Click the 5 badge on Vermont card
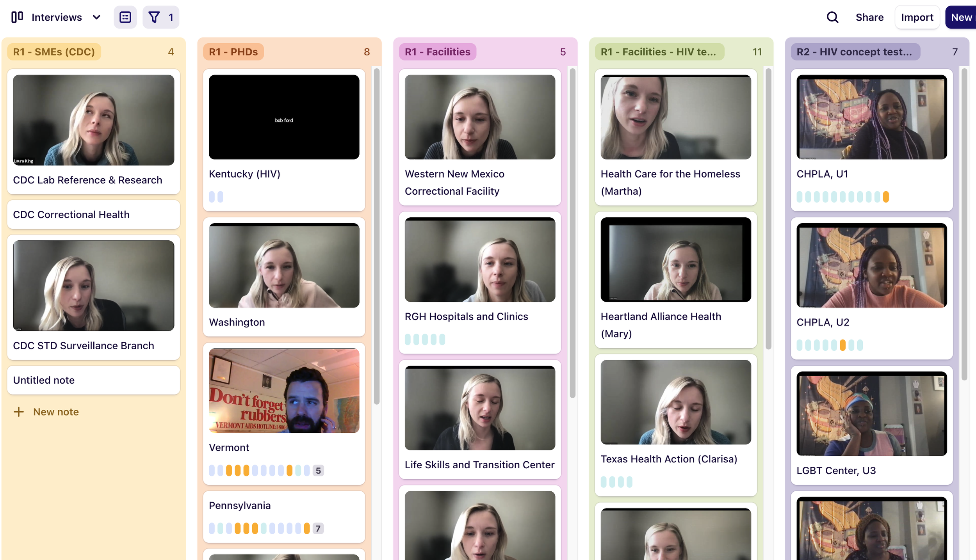 point(318,471)
